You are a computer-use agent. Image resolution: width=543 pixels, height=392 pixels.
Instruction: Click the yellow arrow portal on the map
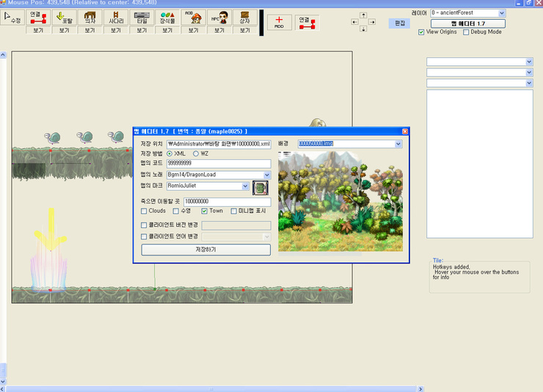(x=51, y=231)
